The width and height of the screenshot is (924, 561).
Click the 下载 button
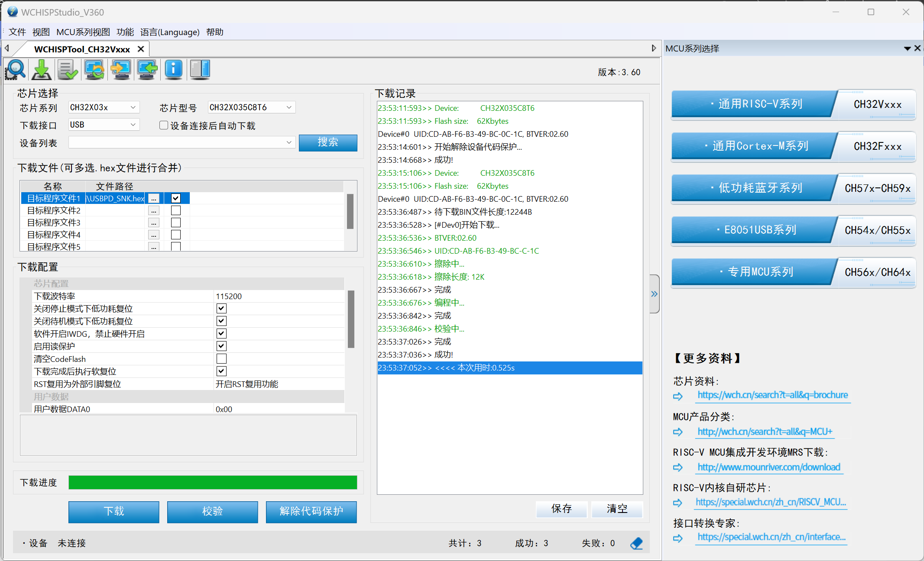[114, 512]
